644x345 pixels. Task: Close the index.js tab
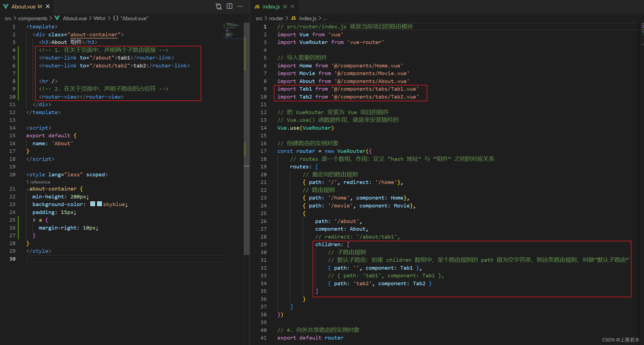point(292,6)
